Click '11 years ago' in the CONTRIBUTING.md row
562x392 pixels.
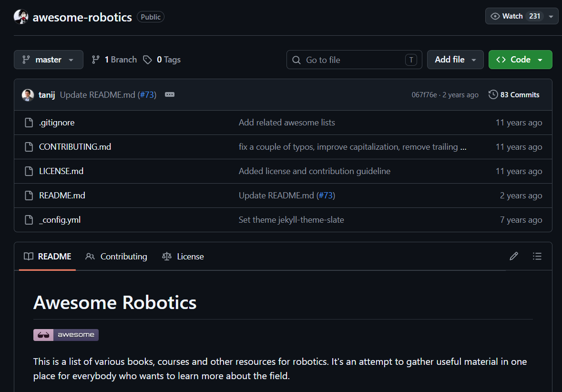pyautogui.click(x=519, y=147)
